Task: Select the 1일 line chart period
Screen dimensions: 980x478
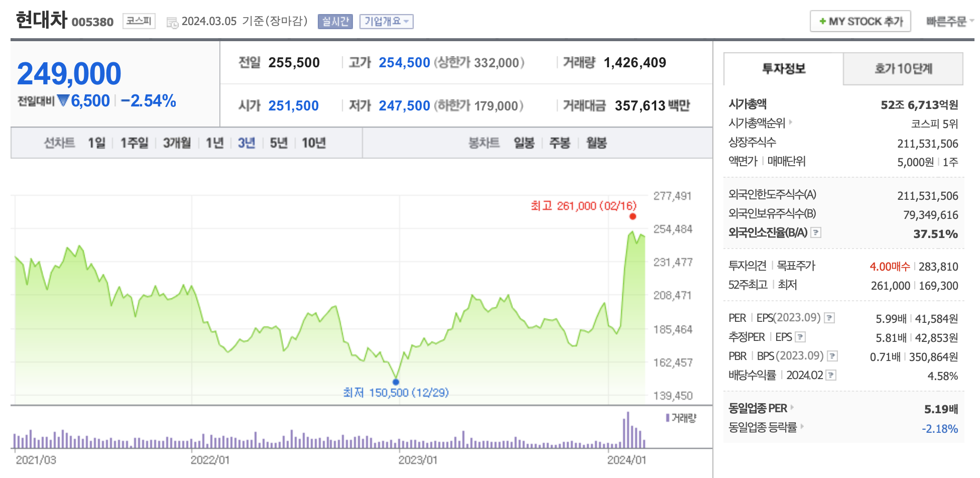Action: pyautogui.click(x=96, y=143)
